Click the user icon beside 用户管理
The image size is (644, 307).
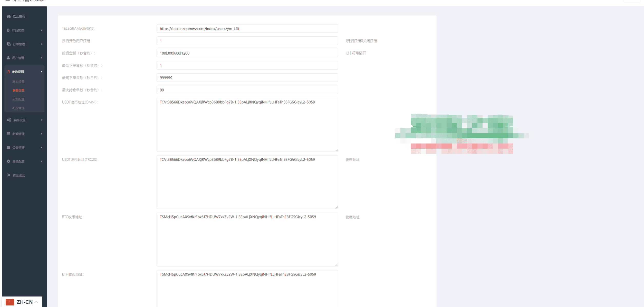tap(8, 58)
